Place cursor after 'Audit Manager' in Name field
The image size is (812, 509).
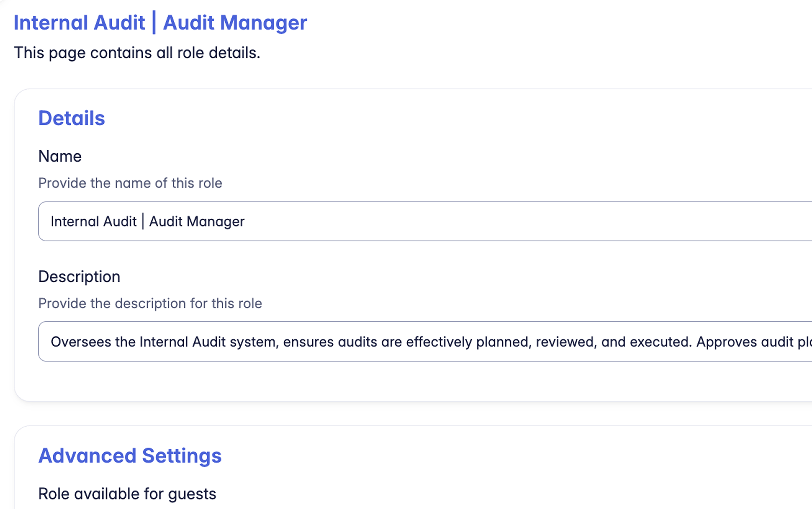tap(251, 221)
